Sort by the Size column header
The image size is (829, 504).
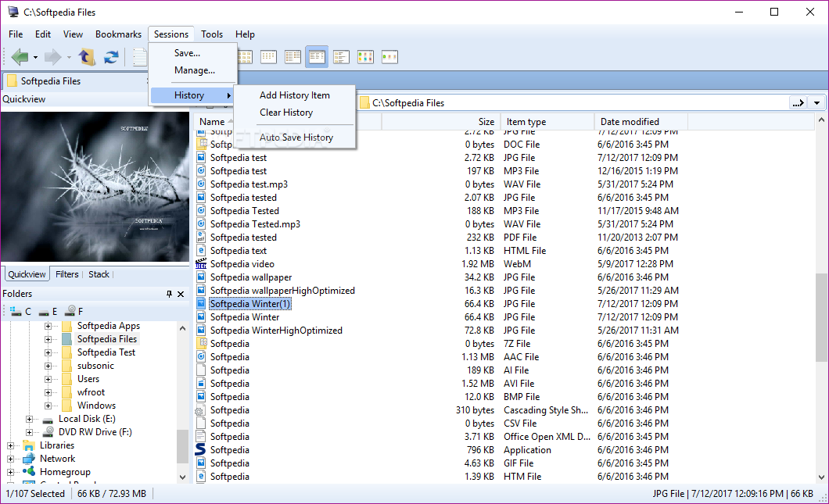point(441,122)
